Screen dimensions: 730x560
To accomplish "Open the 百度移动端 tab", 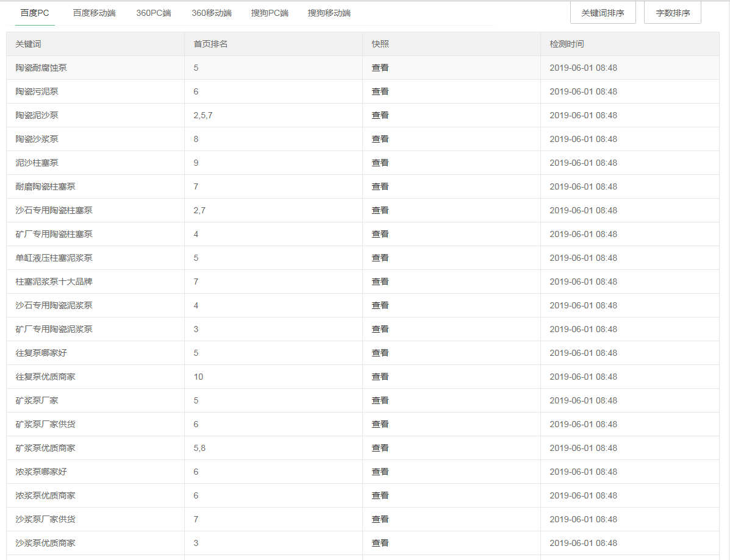I will [94, 13].
